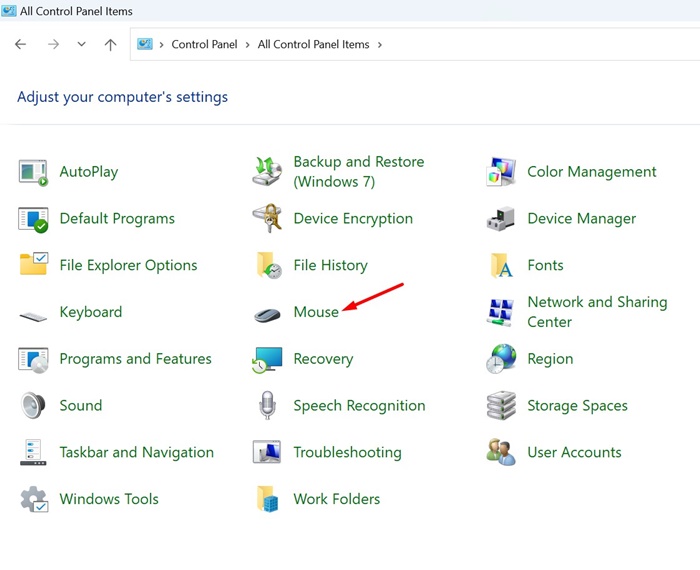The height and width of the screenshot is (570, 700).
Task: Select Control Panel in the address breadcrumb
Action: click(204, 45)
